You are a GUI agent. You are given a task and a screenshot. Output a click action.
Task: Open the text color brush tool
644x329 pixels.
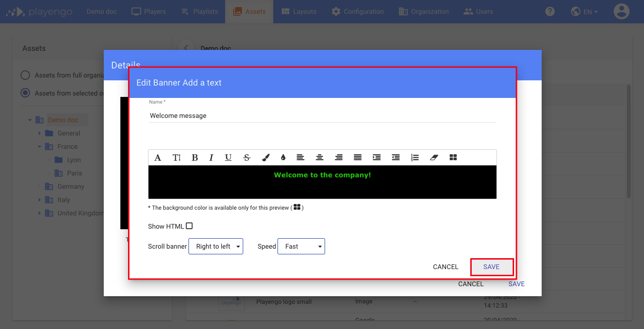click(266, 157)
